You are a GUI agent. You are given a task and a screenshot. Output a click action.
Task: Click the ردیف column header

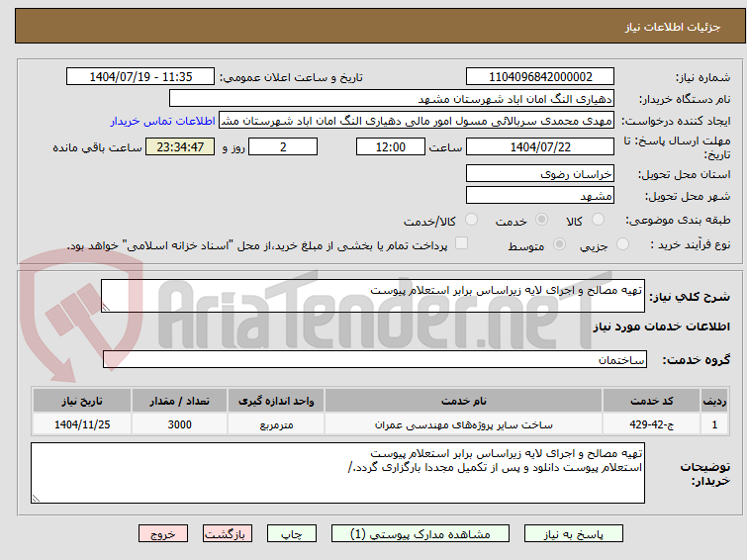[714, 401]
